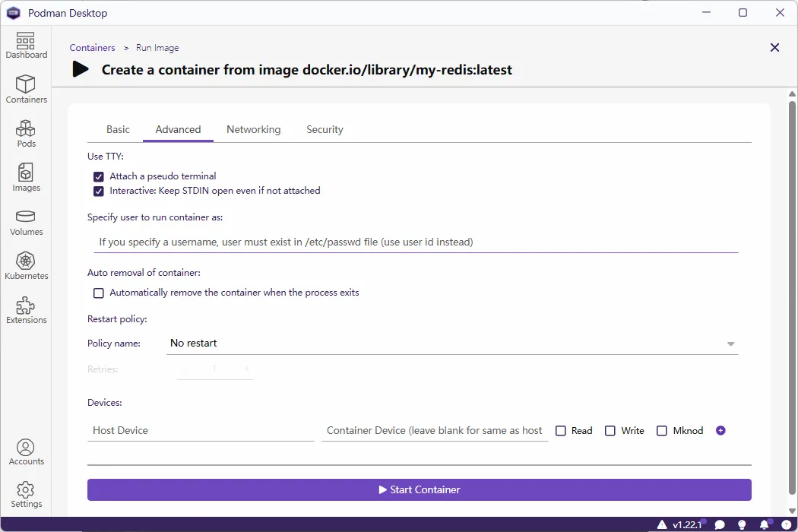Uncheck Attach a pseudo terminal

[x=99, y=176]
